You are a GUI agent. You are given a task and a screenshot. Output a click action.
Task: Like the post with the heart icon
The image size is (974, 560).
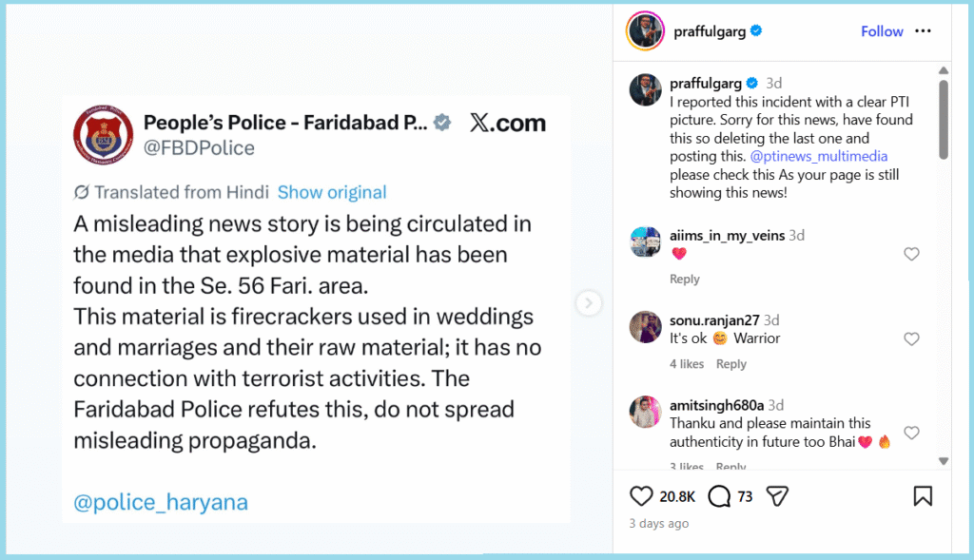(642, 495)
